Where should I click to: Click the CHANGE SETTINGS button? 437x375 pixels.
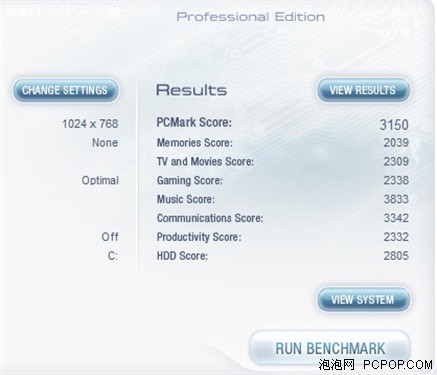(x=66, y=90)
